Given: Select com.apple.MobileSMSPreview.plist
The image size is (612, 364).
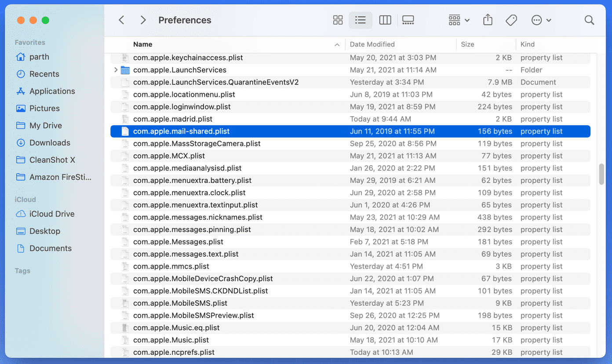Looking at the screenshot, I should 350,316.
